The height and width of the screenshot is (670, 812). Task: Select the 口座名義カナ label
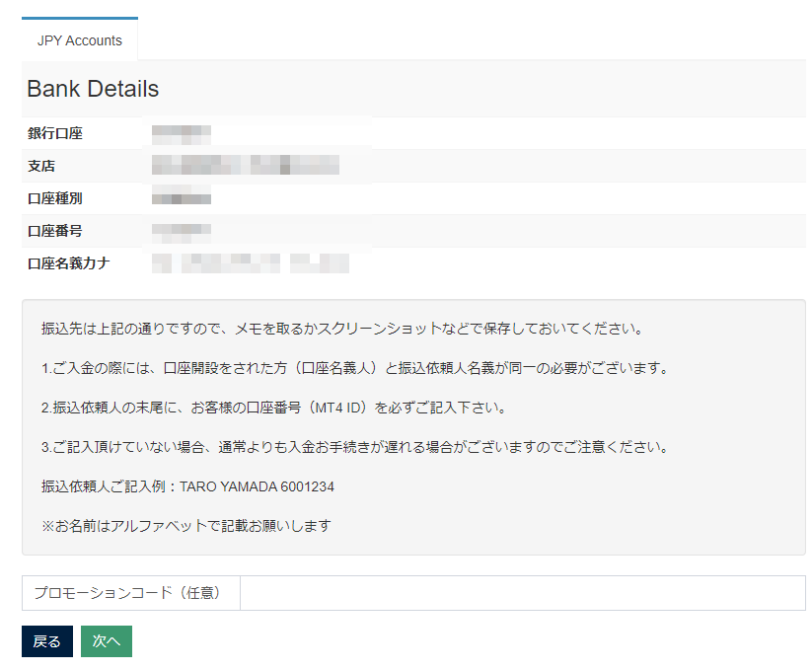68,263
